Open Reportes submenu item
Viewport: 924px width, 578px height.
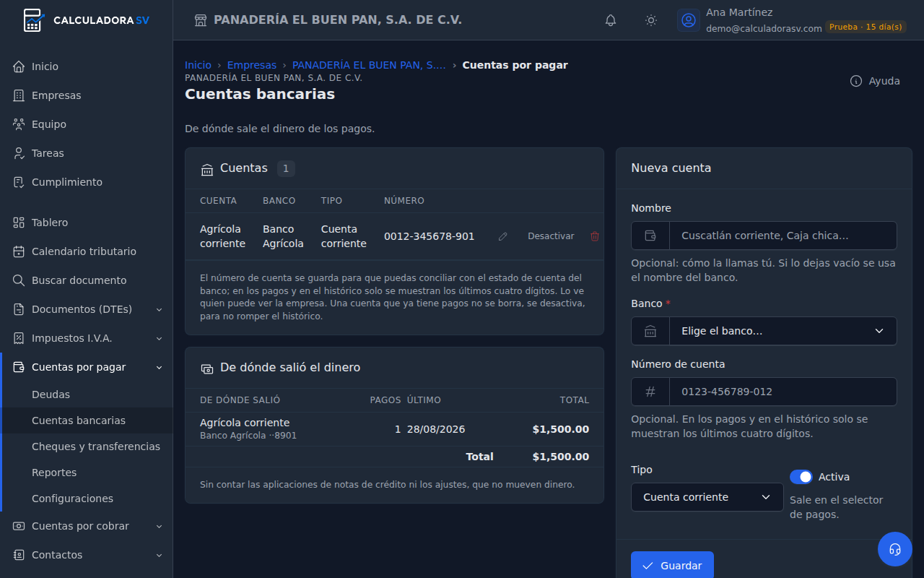coord(87,473)
